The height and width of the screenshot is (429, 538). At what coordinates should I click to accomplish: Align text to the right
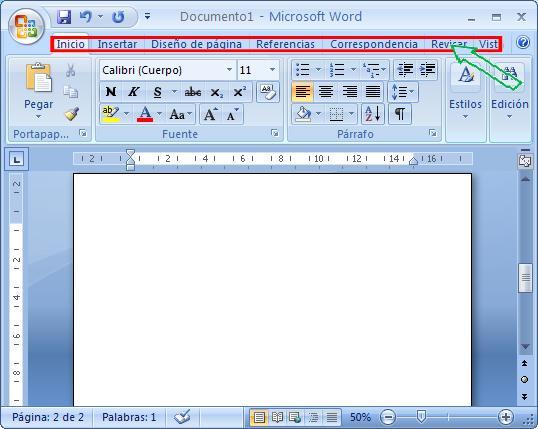(349, 92)
